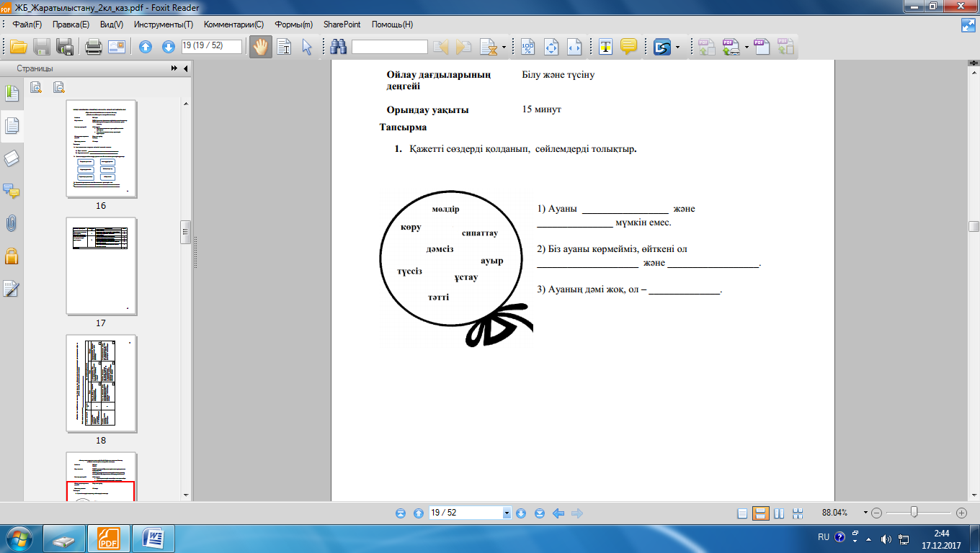Open the SharePoint menu
980x553 pixels.
[x=342, y=24]
